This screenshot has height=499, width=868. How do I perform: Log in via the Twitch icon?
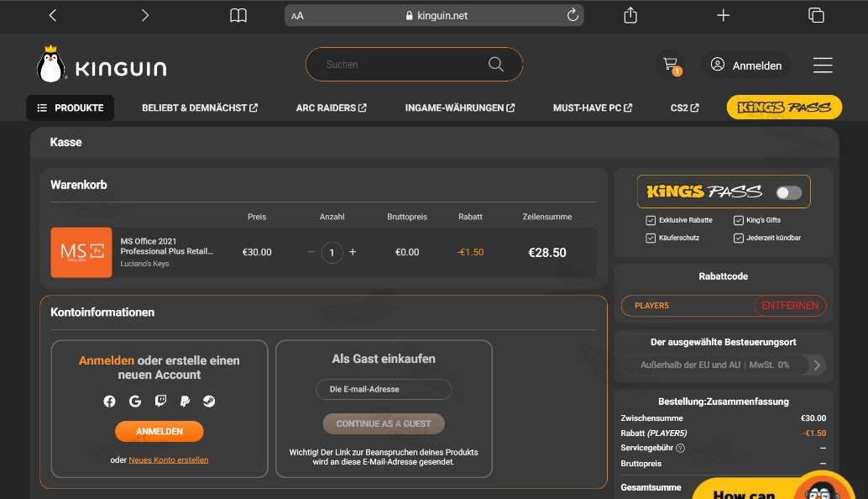click(x=159, y=401)
